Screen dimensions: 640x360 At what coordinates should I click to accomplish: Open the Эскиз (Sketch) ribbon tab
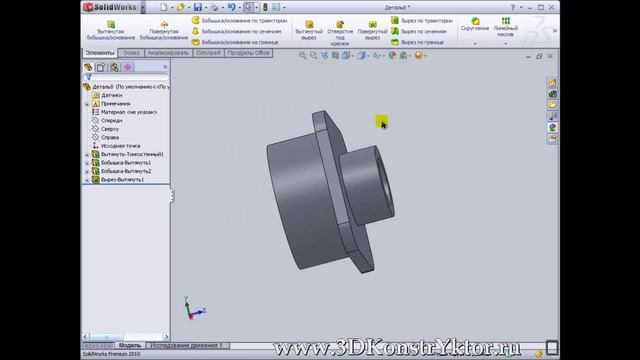[131, 53]
